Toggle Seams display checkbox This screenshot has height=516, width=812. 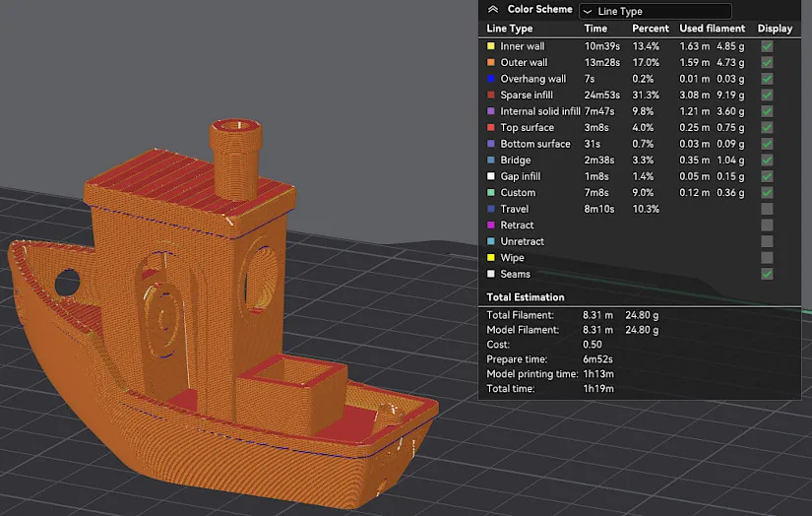coord(767,274)
